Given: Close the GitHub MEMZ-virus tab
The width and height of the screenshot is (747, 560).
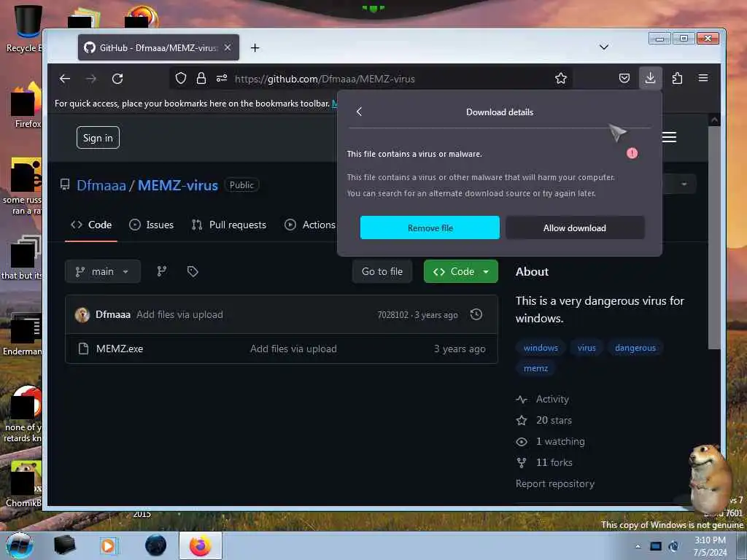Looking at the screenshot, I should (228, 47).
